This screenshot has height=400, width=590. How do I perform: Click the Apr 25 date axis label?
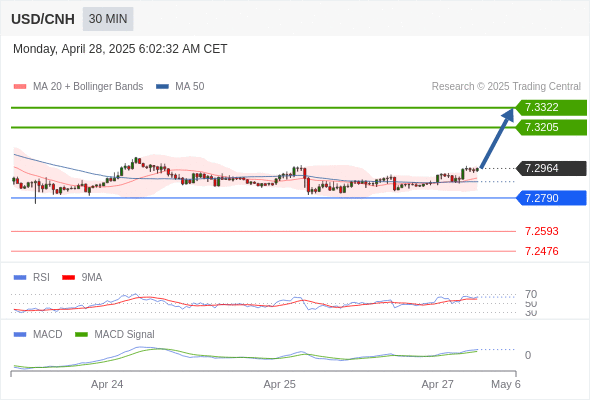(x=279, y=384)
